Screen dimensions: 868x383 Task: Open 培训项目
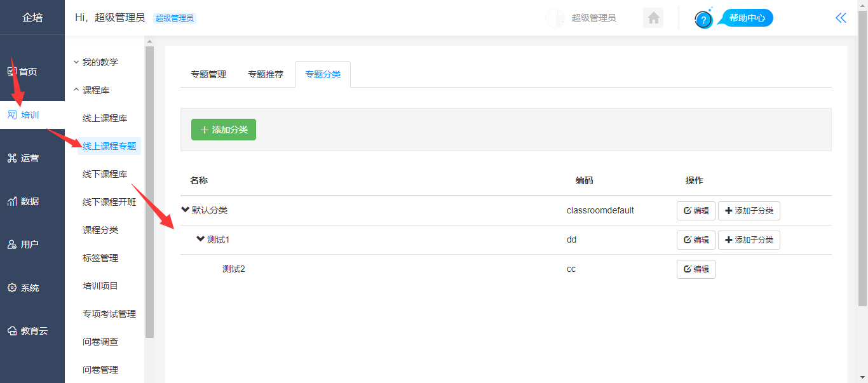point(100,286)
